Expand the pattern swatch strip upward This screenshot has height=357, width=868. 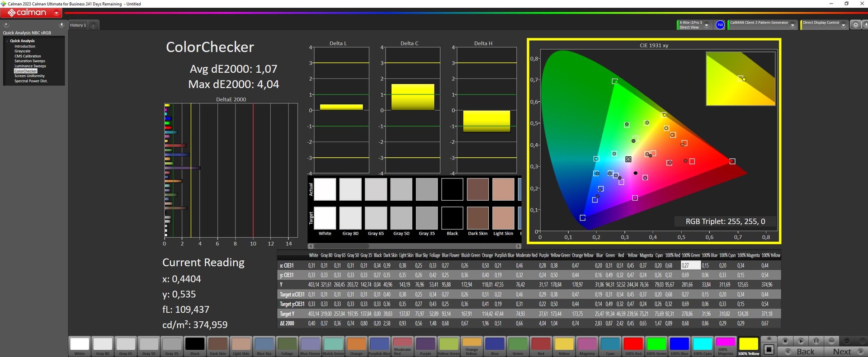click(x=769, y=338)
